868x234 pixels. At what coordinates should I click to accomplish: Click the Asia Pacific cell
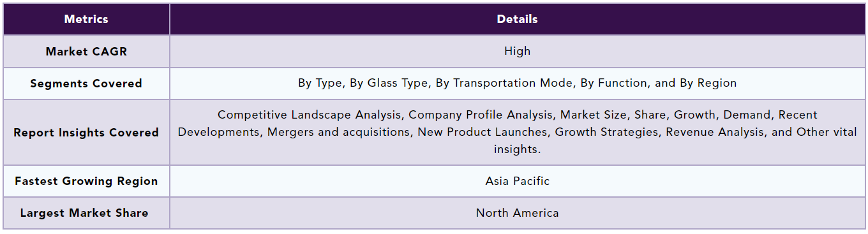click(517, 181)
